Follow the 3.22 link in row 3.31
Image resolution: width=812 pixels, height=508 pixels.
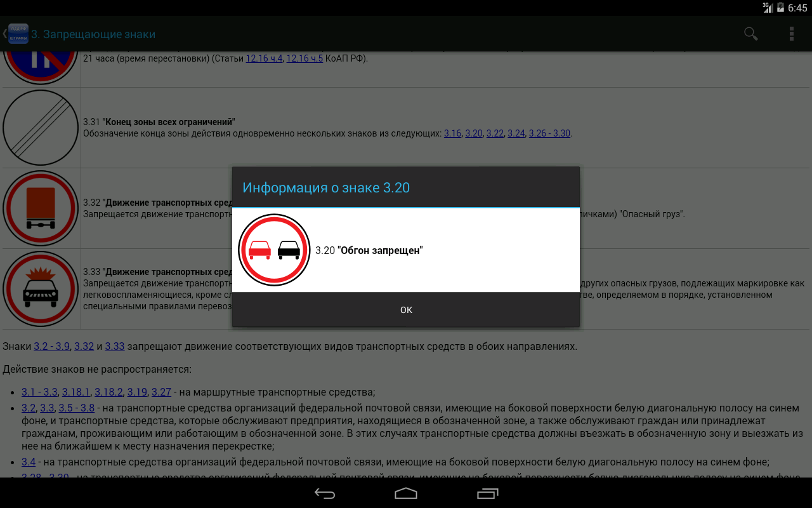click(495, 133)
